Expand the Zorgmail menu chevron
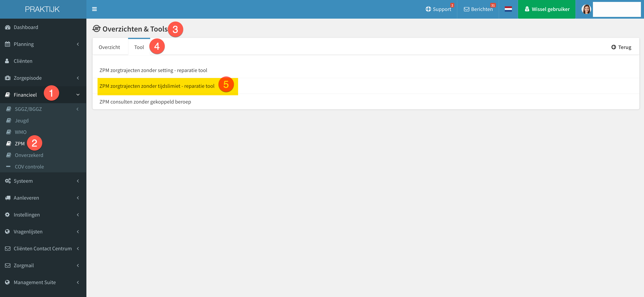Screen dimensions: 644x297 [78, 265]
